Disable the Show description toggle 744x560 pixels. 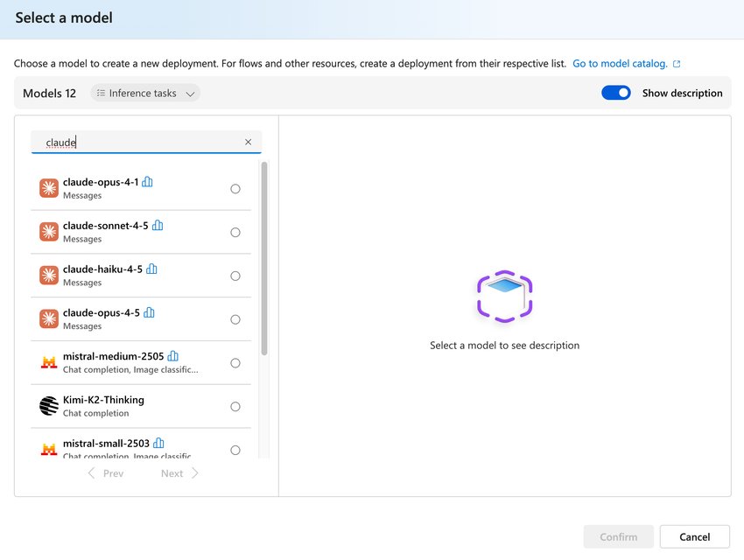pyautogui.click(x=616, y=92)
